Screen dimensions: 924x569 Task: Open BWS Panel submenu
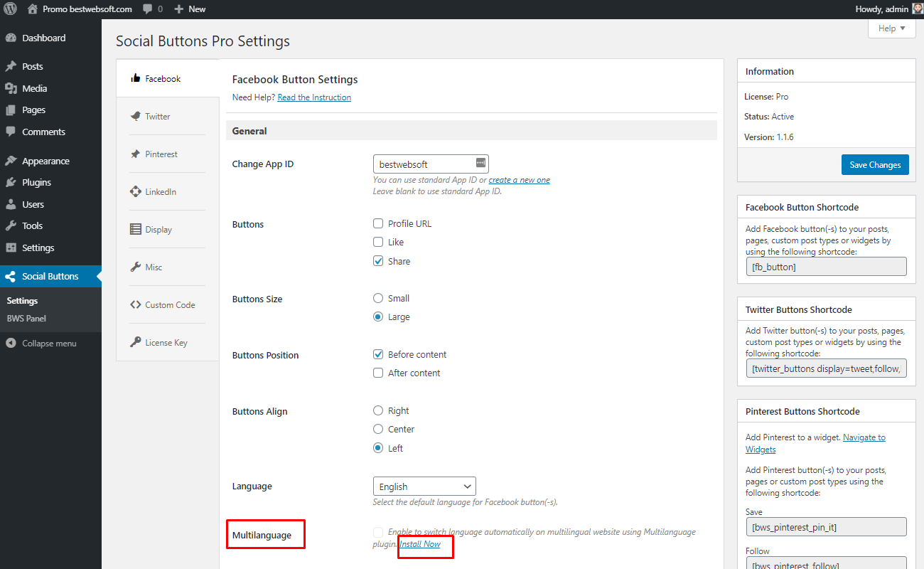26,319
